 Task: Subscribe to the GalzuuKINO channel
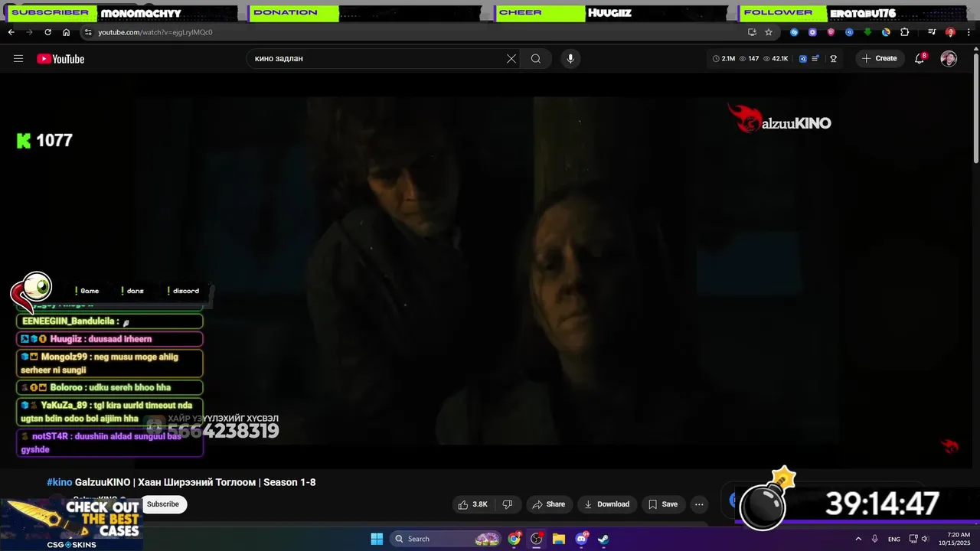click(162, 504)
